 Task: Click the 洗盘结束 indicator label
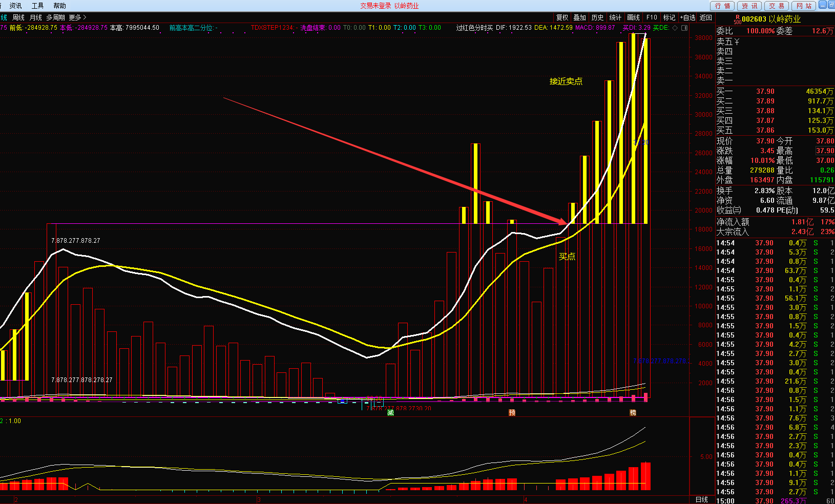pos(312,28)
